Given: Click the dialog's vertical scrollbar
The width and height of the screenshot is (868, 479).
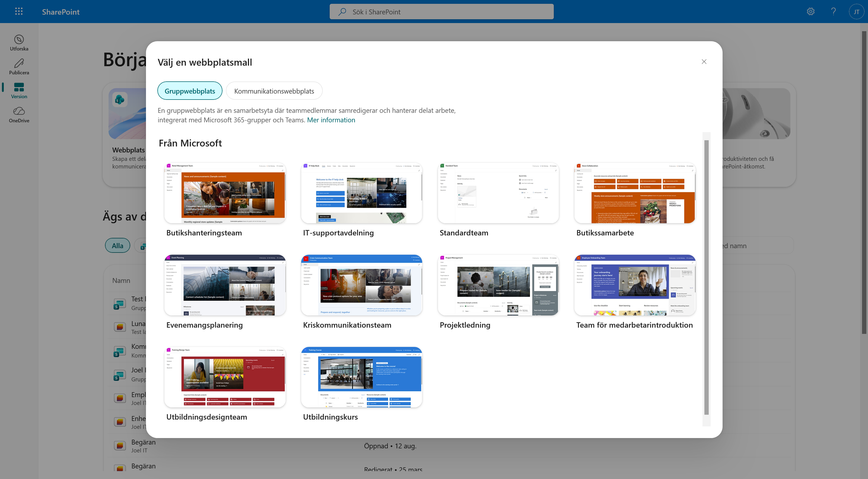Looking at the screenshot, I should 706,277.
